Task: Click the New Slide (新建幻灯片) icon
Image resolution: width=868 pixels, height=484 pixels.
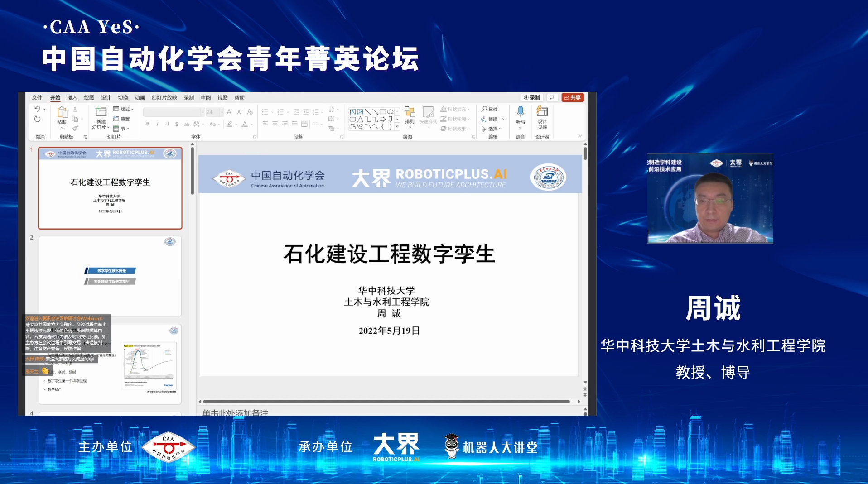Action: (101, 112)
